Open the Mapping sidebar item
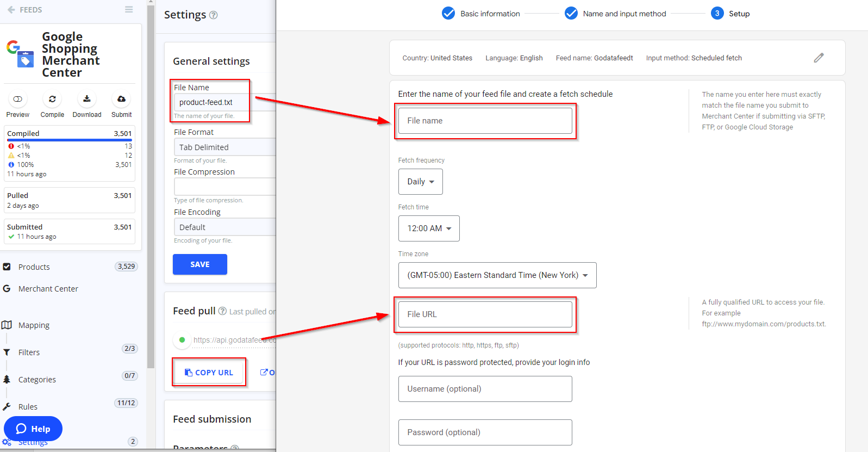The width and height of the screenshot is (868, 452). pyautogui.click(x=34, y=325)
